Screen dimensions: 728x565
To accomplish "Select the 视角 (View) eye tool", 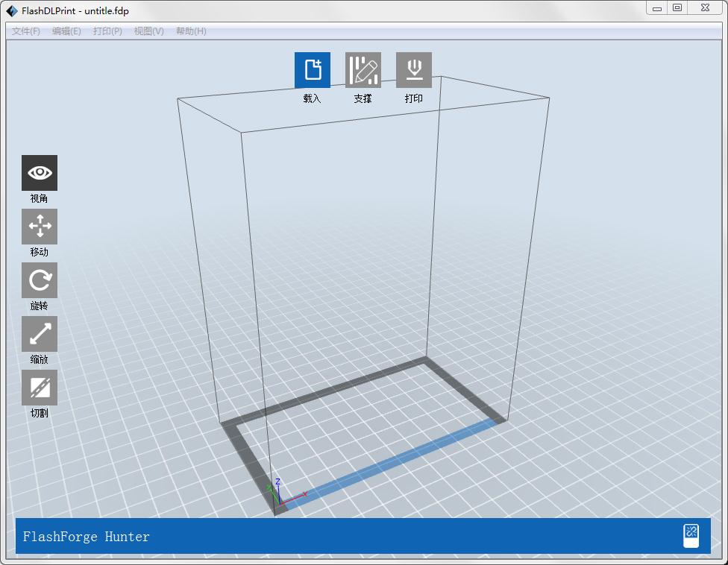I will click(x=40, y=173).
